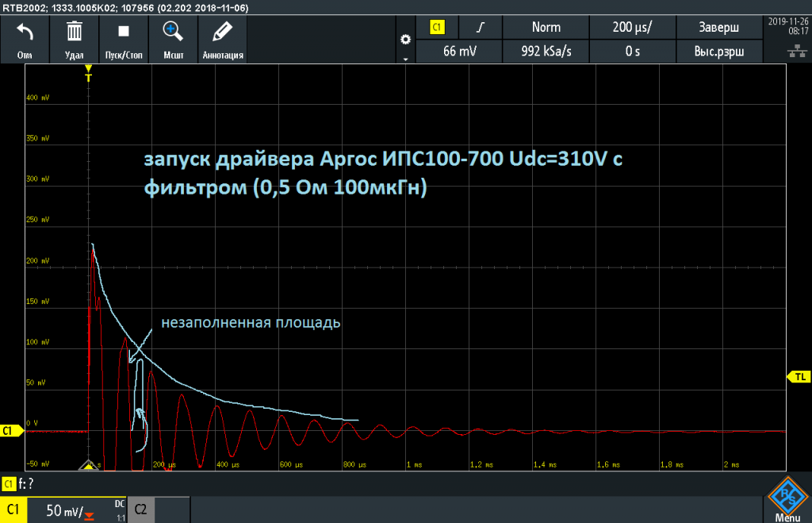Change the rising edge trigger slope
The height and width of the screenshot is (523, 812).
click(x=481, y=28)
